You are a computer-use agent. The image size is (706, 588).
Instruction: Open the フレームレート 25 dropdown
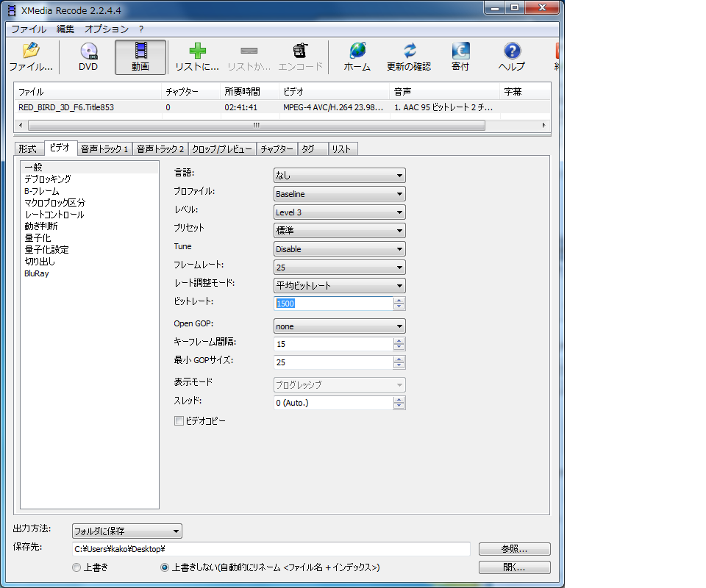[x=340, y=268]
